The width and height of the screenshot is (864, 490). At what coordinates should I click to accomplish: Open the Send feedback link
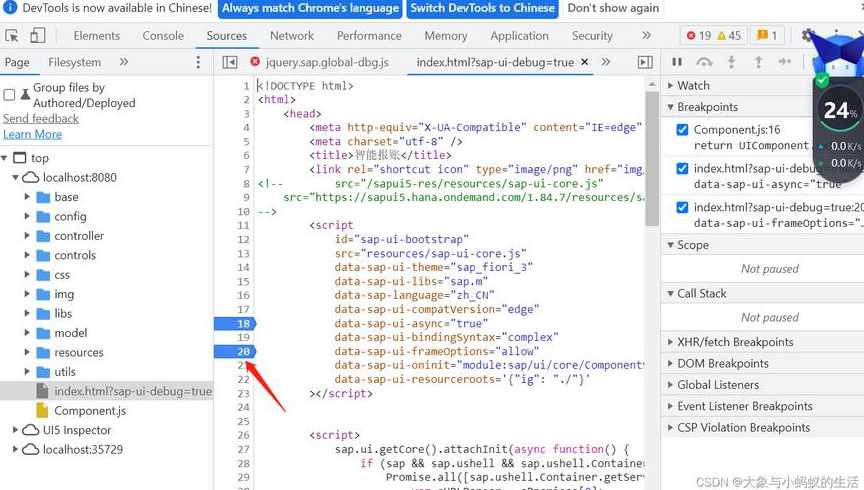[41, 119]
